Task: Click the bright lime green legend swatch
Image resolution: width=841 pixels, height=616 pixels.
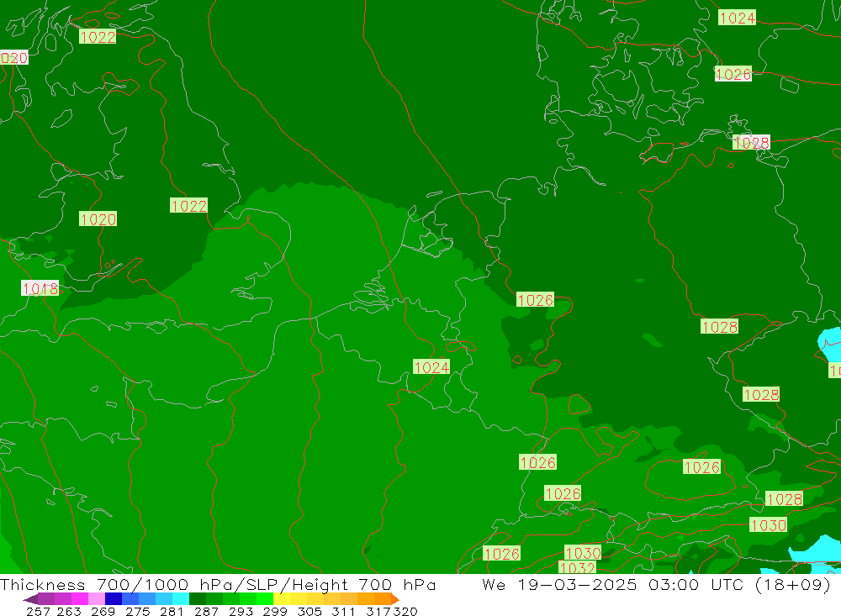Action: click(x=265, y=599)
